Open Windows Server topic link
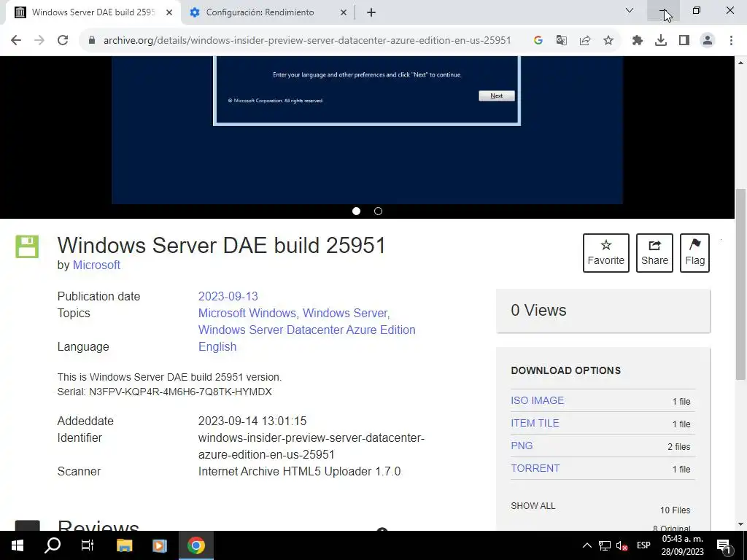This screenshot has width=747, height=560. click(345, 314)
